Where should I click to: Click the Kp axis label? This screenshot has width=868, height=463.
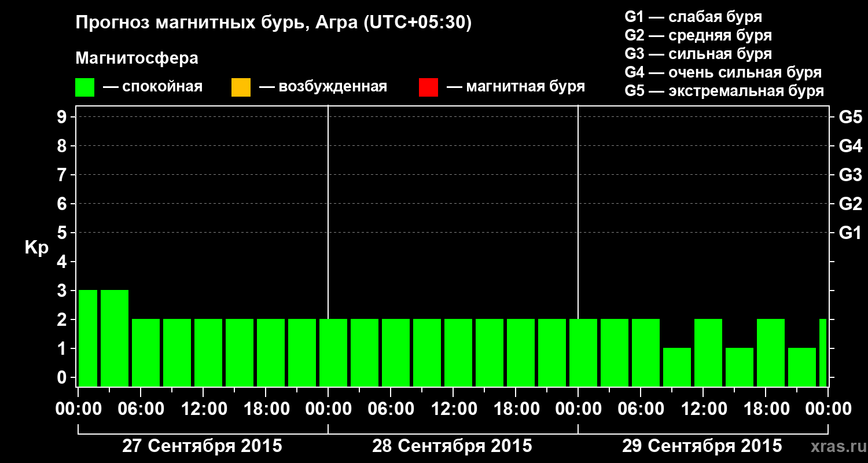click(x=36, y=248)
